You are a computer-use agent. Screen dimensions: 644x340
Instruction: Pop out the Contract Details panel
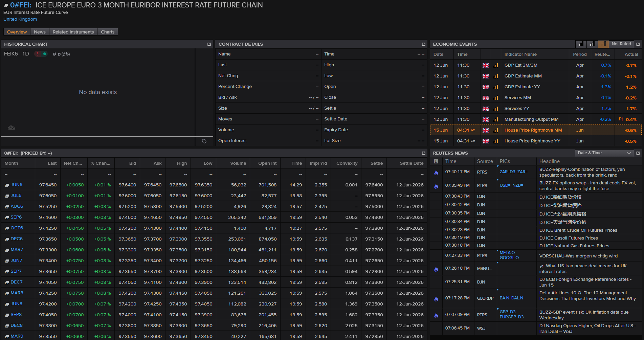(x=423, y=44)
